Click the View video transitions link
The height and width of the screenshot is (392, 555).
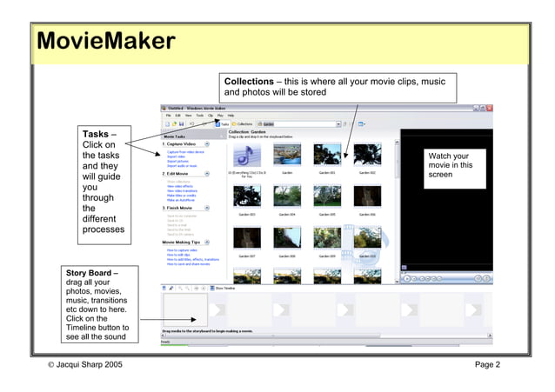183,191
